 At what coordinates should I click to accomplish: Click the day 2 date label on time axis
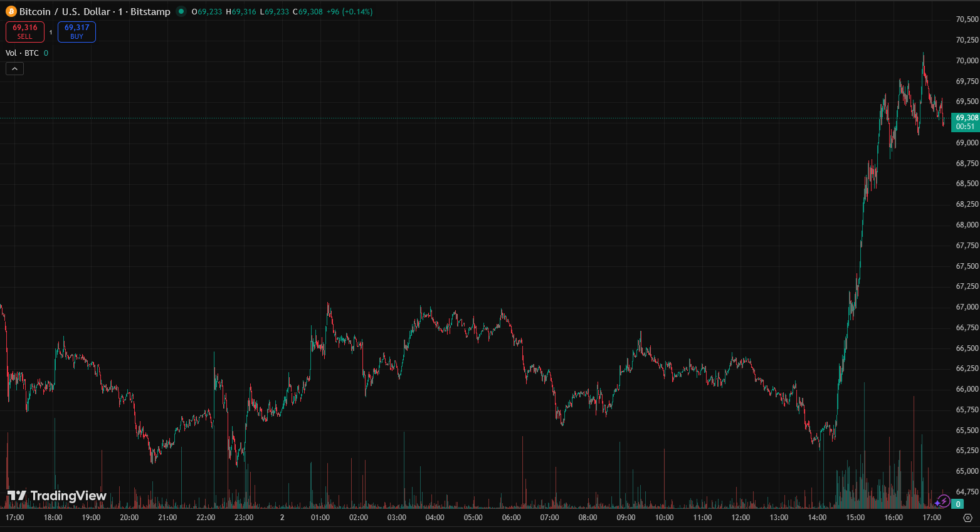pos(282,518)
